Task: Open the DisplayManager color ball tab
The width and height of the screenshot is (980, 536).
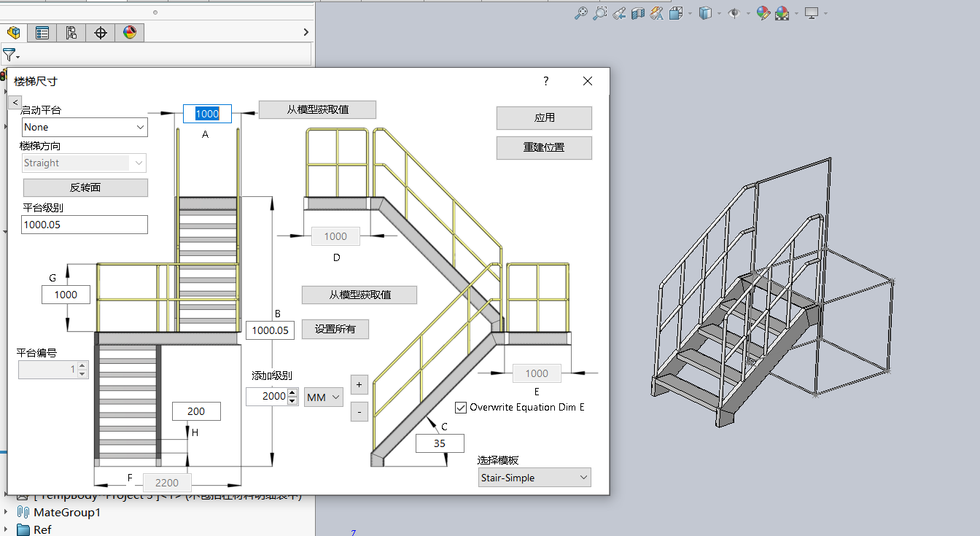Action: click(x=130, y=33)
